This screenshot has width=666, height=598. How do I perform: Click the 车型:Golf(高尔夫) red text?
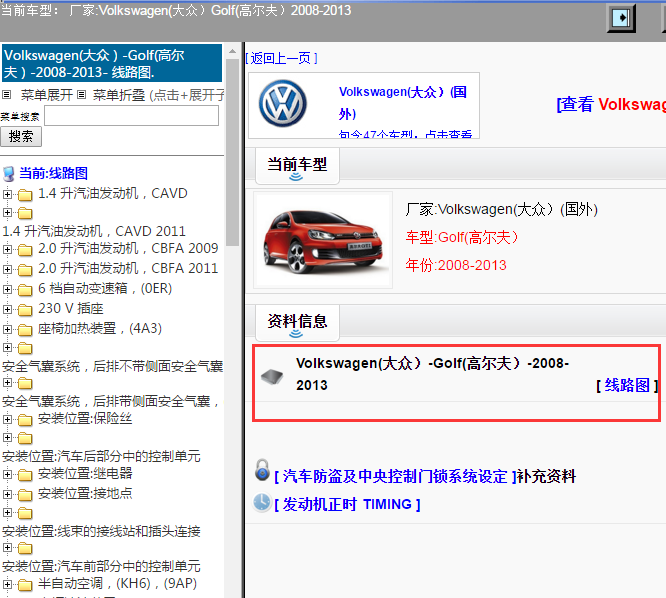(462, 237)
